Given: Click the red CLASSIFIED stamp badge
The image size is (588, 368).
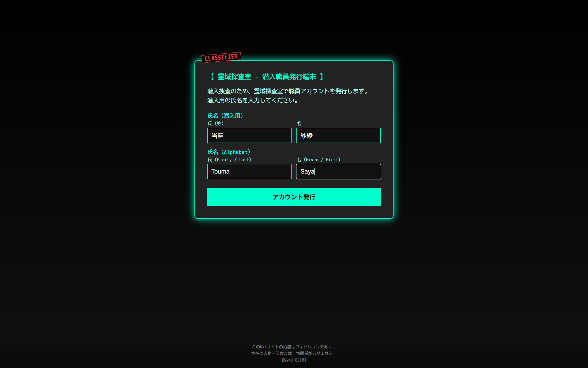Looking at the screenshot, I should click(x=221, y=57).
